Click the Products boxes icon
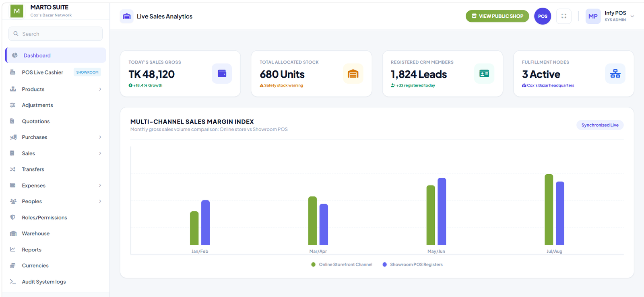 [13, 89]
